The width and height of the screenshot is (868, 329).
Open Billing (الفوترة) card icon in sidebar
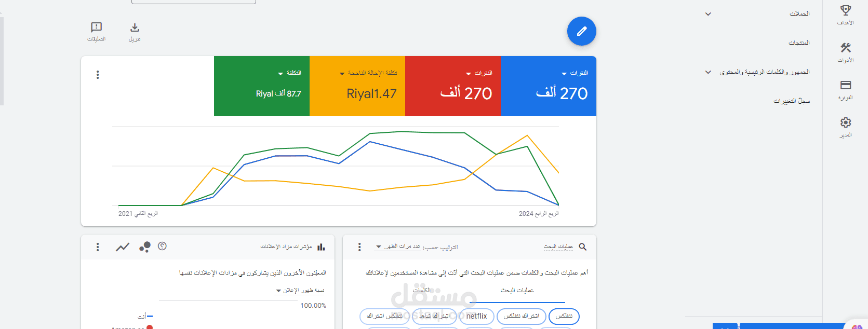(x=846, y=86)
